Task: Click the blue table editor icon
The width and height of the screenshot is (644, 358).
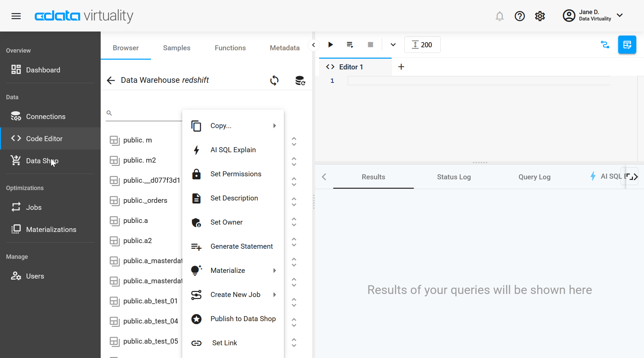Action: [627, 45]
